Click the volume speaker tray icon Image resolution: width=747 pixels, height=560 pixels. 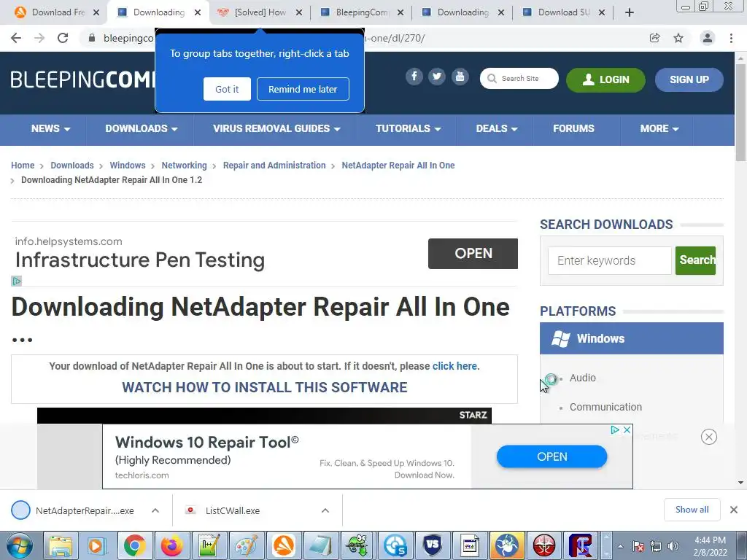click(x=673, y=546)
